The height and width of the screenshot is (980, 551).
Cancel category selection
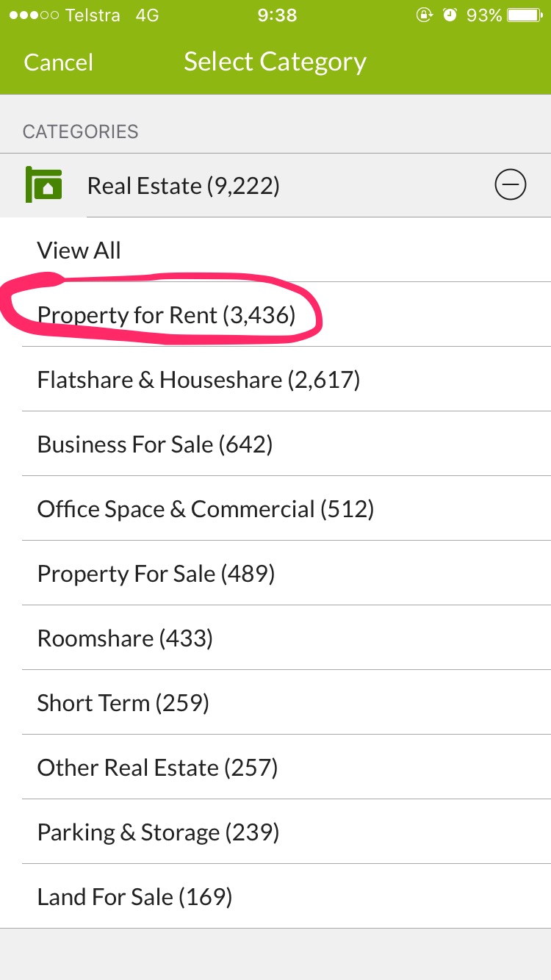59,62
